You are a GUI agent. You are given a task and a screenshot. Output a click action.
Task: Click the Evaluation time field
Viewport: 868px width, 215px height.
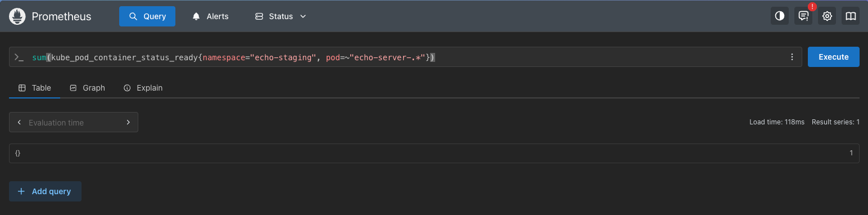[74, 122]
